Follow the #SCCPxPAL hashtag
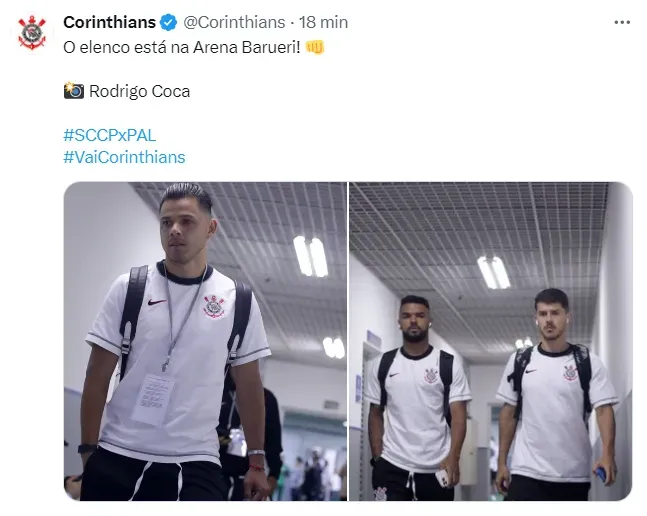 coord(110,135)
